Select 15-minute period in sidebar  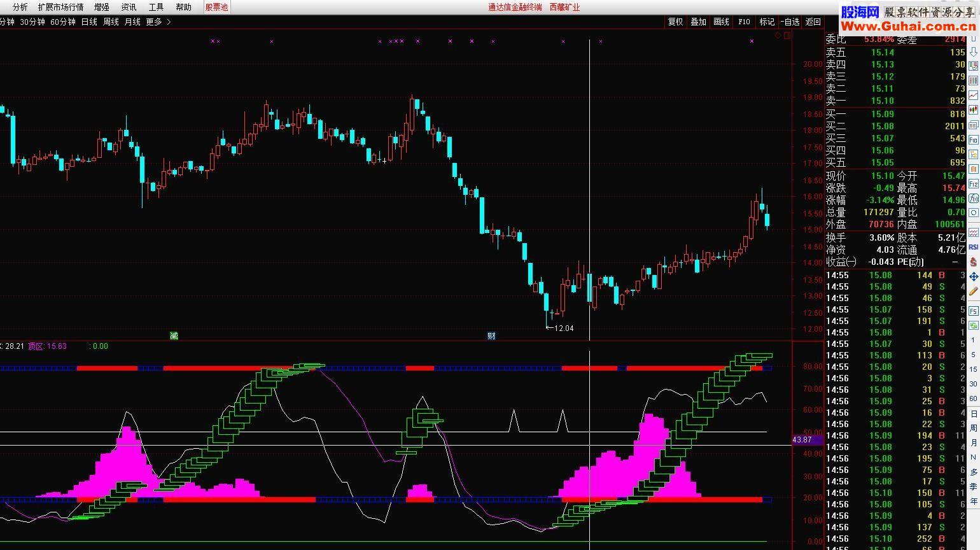point(974,369)
